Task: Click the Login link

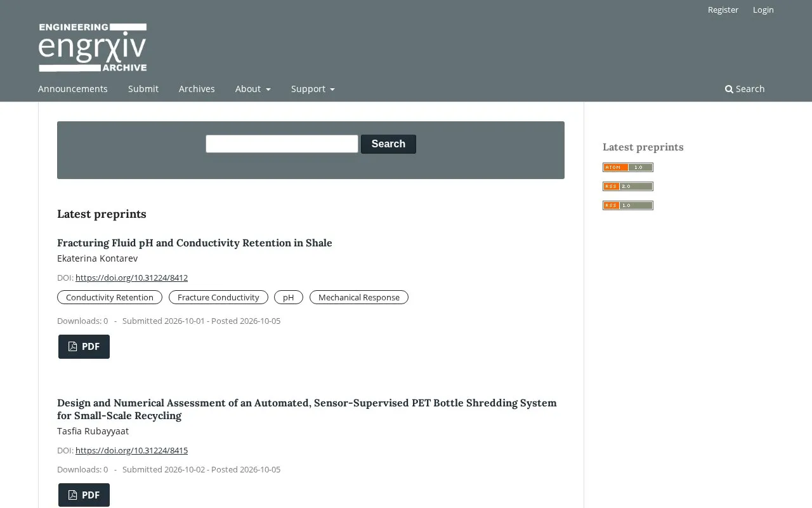Action: 763,10
